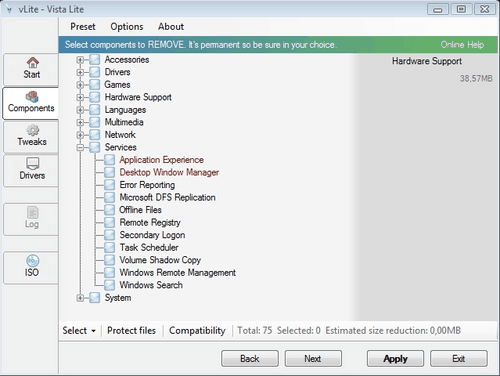Click Compatibility in bottom toolbar
This screenshot has height=376, width=500.
[197, 330]
